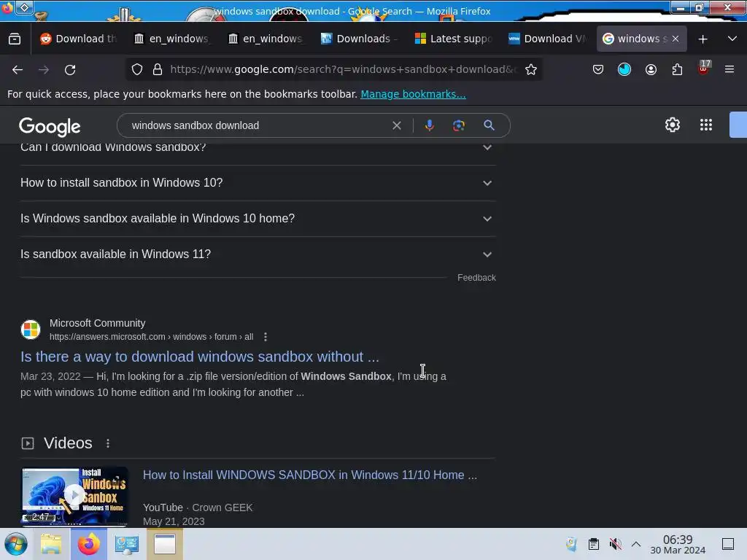Open 'How to Install WINDOWS SANDBOX' video link
The height and width of the screenshot is (560, 747).
click(x=309, y=475)
